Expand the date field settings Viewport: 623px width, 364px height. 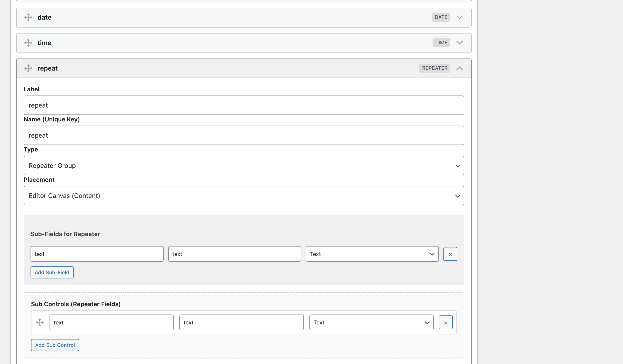[x=460, y=17]
